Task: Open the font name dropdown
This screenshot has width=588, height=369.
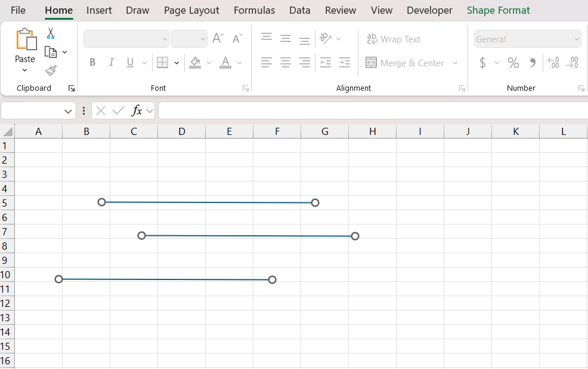Action: tap(165, 39)
